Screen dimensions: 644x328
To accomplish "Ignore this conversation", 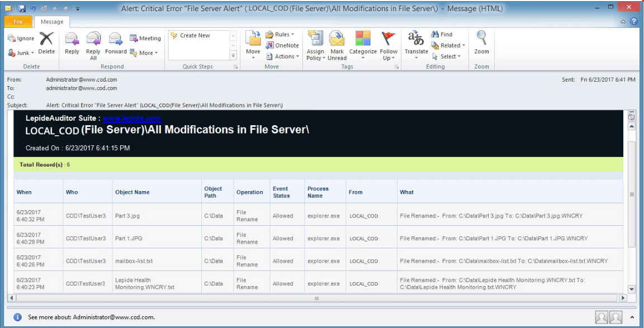I will coord(21,38).
